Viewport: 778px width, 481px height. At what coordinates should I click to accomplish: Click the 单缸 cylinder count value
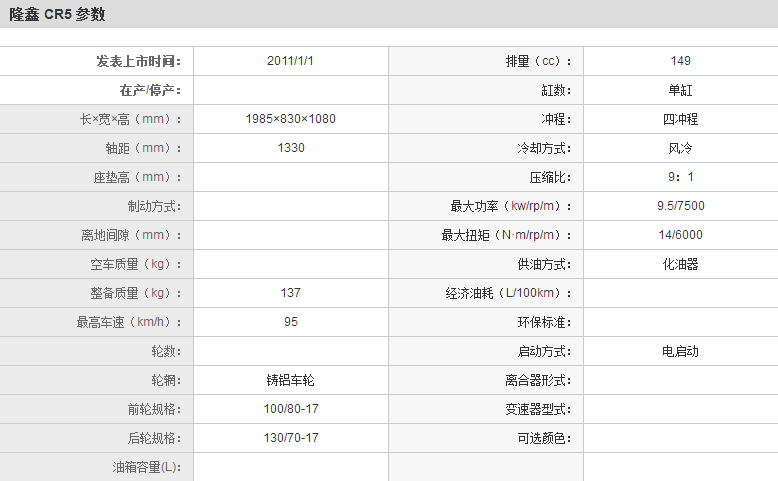point(680,90)
